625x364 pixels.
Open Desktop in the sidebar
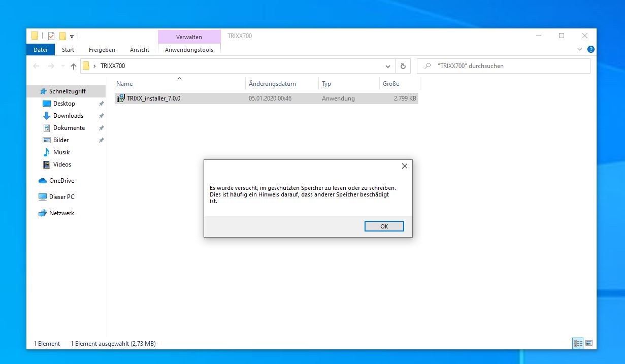[x=64, y=104]
